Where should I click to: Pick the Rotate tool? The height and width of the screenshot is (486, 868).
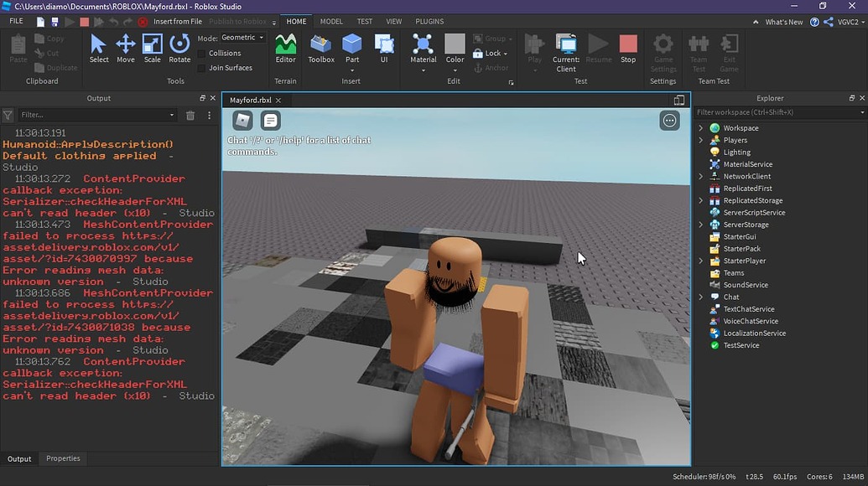point(179,48)
